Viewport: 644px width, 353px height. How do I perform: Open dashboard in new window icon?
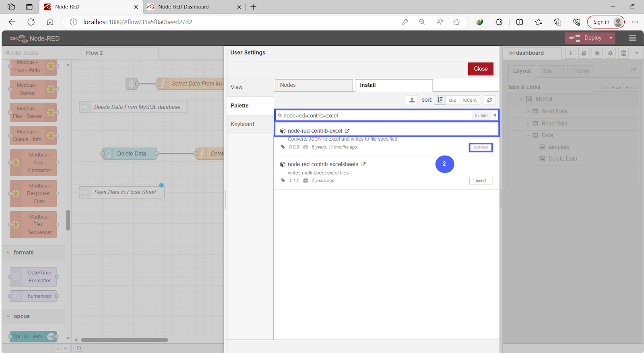click(x=634, y=70)
